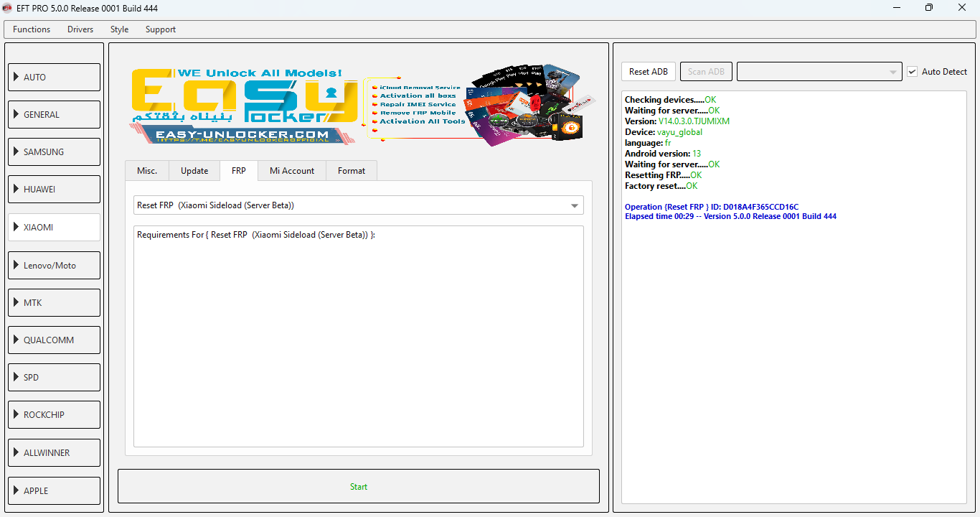The image size is (980, 517).
Task: Expand the SAMSUNG category arrow
Action: pyautogui.click(x=16, y=152)
